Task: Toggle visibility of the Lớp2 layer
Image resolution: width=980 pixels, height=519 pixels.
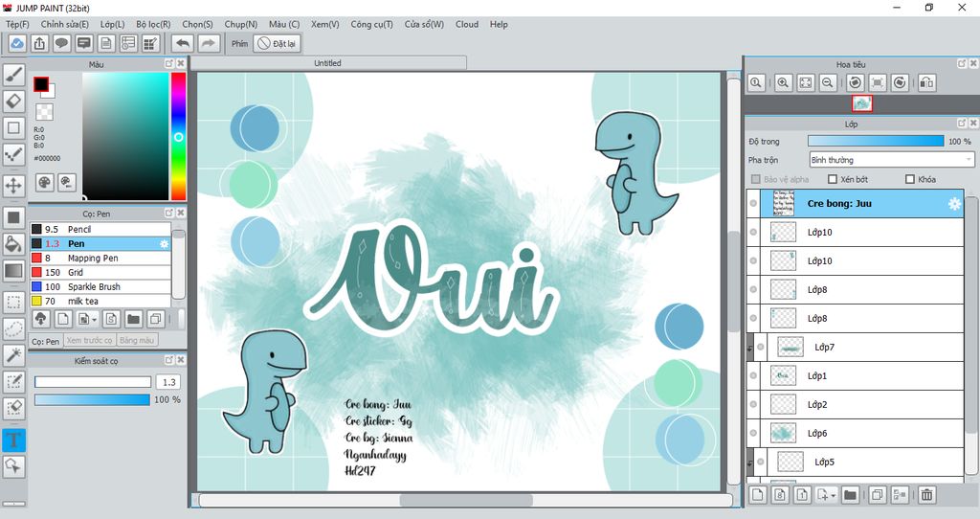Action: coord(753,404)
